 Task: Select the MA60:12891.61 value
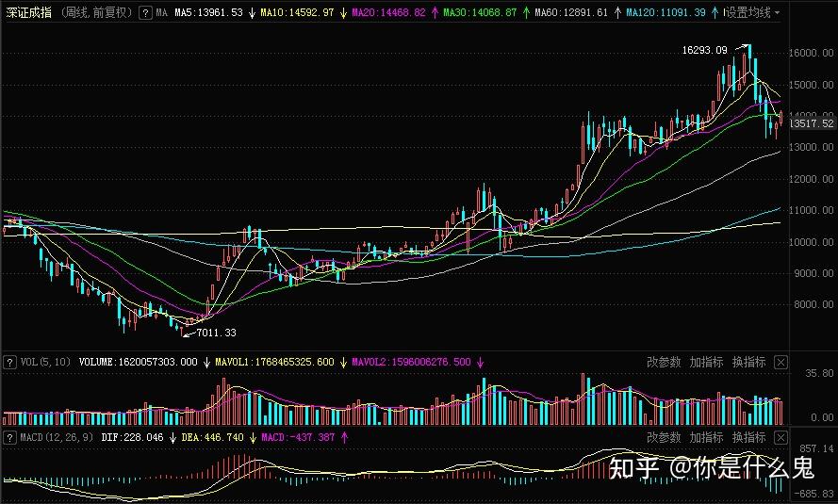571,12
